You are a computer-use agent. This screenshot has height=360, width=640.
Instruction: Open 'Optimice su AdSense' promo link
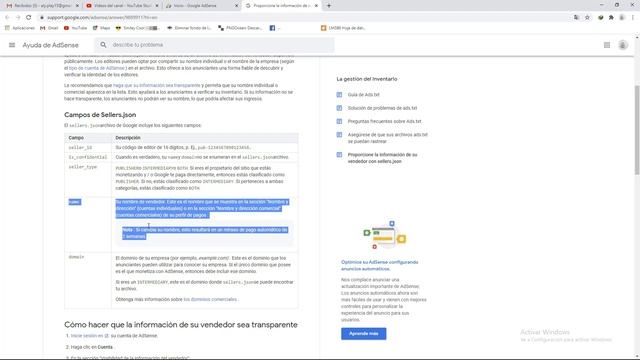pyautogui.click(x=380, y=265)
